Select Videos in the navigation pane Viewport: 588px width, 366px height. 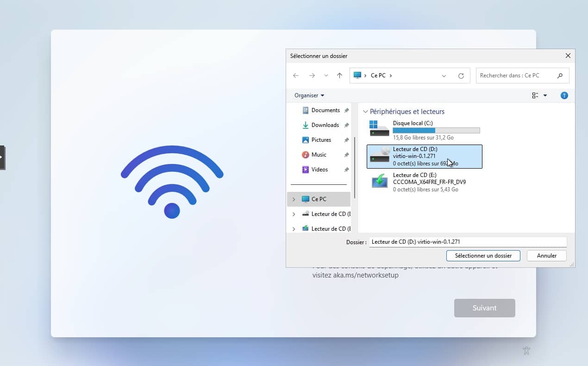click(319, 170)
